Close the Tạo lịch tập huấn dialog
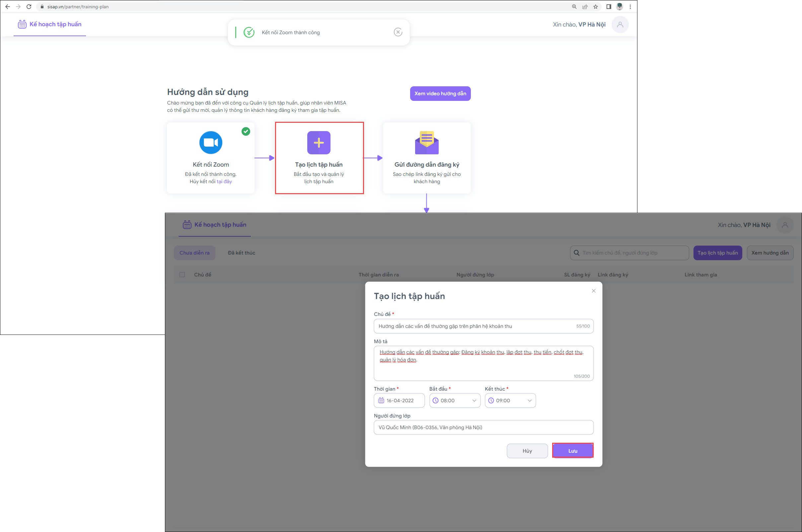Image resolution: width=802 pixels, height=532 pixels. click(593, 291)
